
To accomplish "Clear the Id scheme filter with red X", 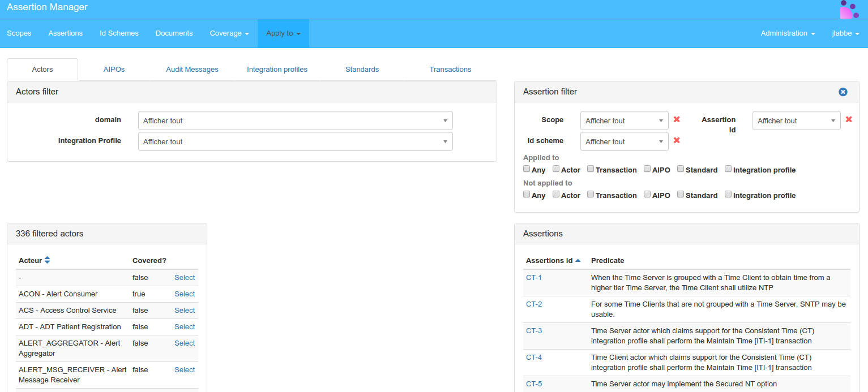I will pos(677,140).
